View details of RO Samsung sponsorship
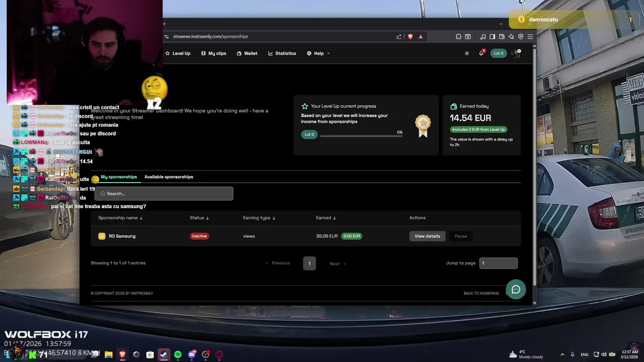 coord(427,236)
